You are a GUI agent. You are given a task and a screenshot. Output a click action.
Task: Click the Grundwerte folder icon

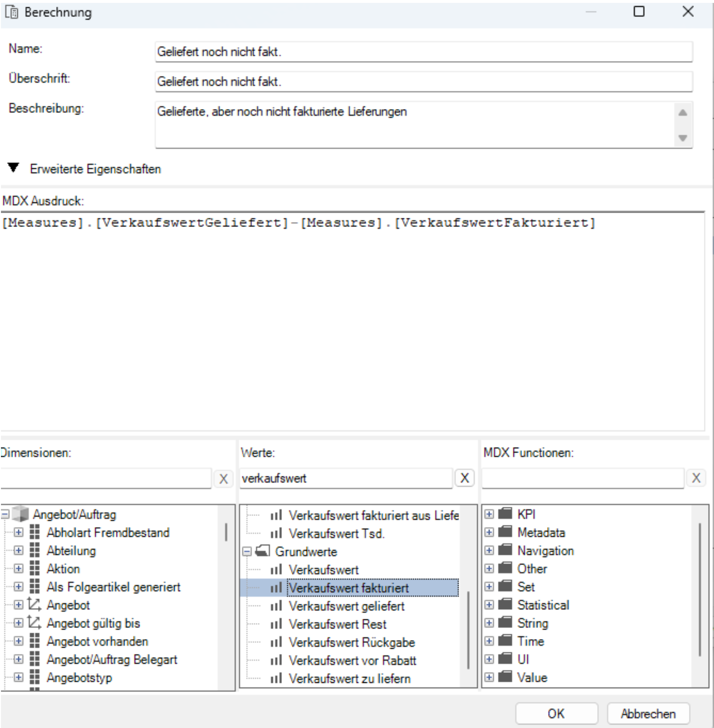262,551
